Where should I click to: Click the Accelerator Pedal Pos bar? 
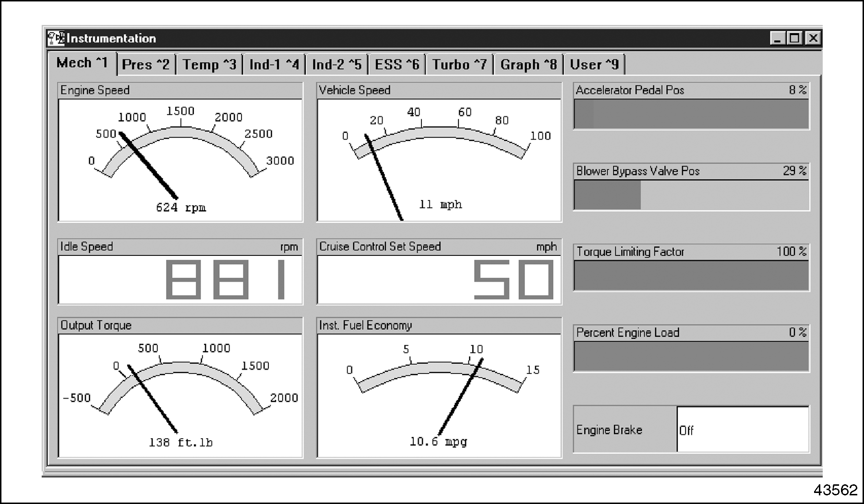(x=691, y=114)
